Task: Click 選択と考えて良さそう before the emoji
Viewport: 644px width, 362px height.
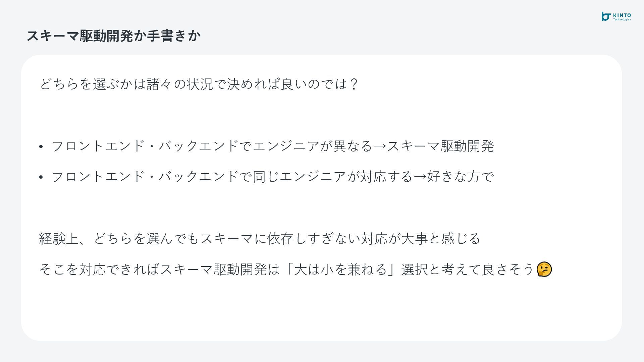Action: 467,269
